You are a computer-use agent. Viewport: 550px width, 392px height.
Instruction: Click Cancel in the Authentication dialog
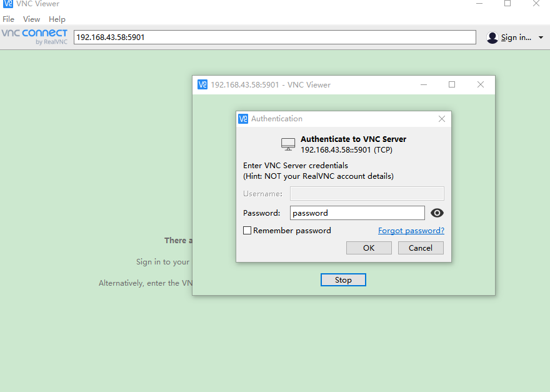pyautogui.click(x=421, y=248)
